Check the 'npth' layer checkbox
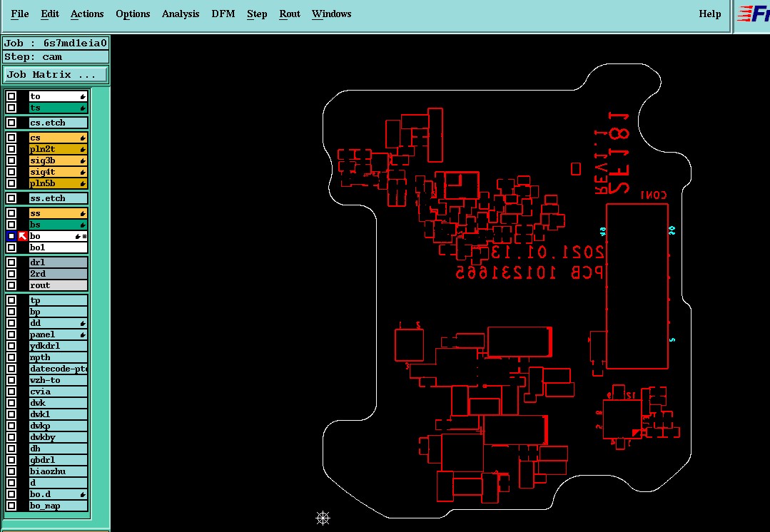 11,357
